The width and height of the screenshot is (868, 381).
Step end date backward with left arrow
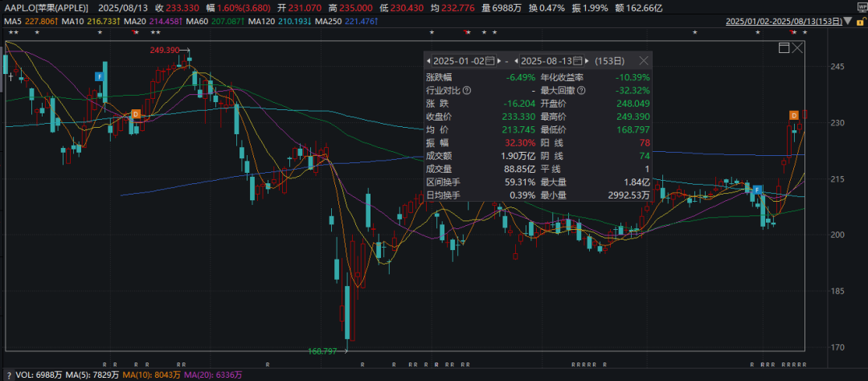point(516,61)
